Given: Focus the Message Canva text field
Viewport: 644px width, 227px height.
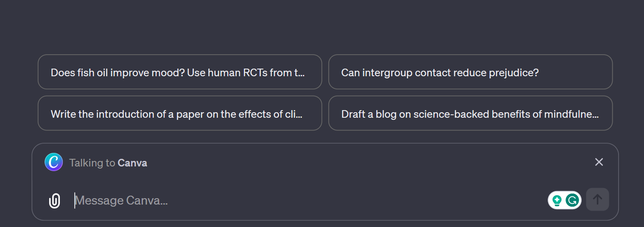Looking at the screenshot, I should pos(297,200).
